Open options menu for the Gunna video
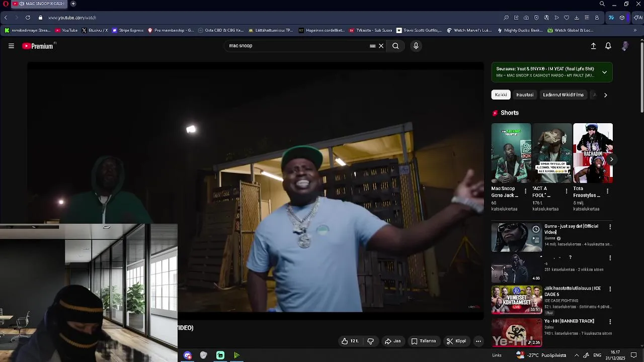This screenshot has height=362, width=644. [x=610, y=227]
